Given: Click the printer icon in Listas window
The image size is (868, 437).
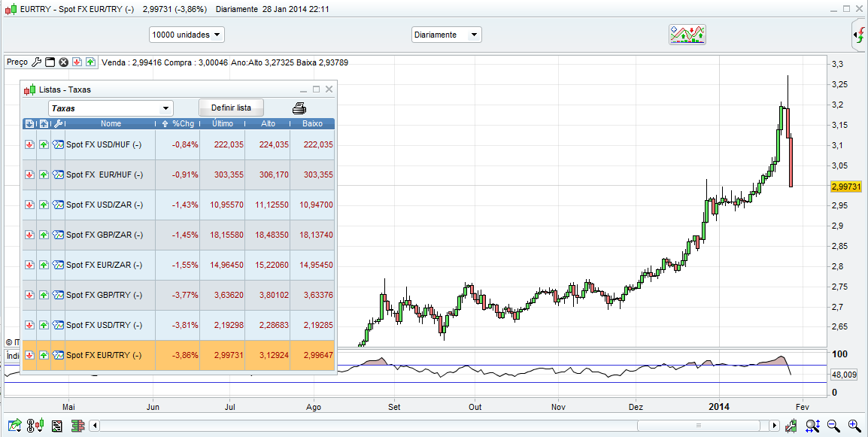Looking at the screenshot, I should [299, 108].
